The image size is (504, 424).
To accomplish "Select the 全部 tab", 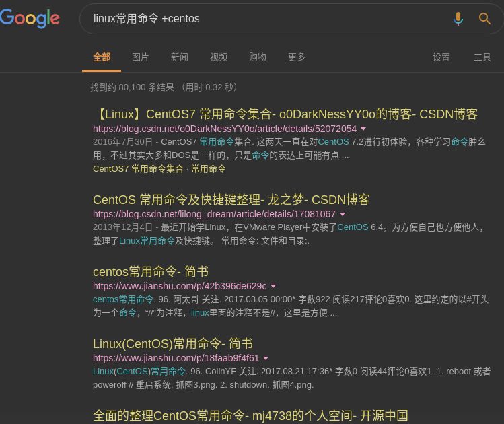I will tap(102, 57).
